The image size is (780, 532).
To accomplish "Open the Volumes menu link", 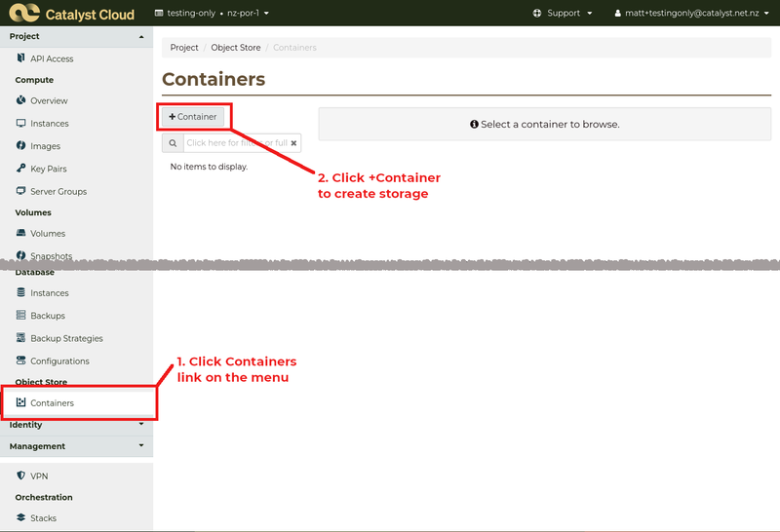I will pos(48,233).
